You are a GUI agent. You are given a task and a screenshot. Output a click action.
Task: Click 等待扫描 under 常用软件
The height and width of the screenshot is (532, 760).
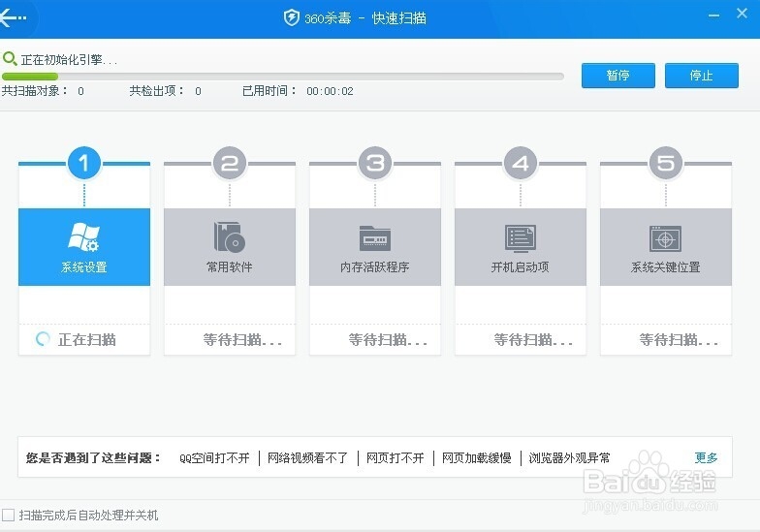(242, 339)
